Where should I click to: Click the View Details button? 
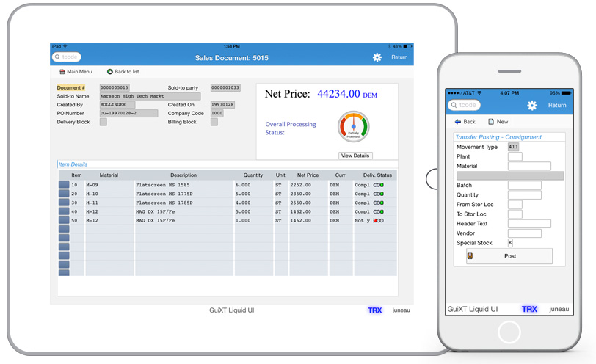[355, 156]
